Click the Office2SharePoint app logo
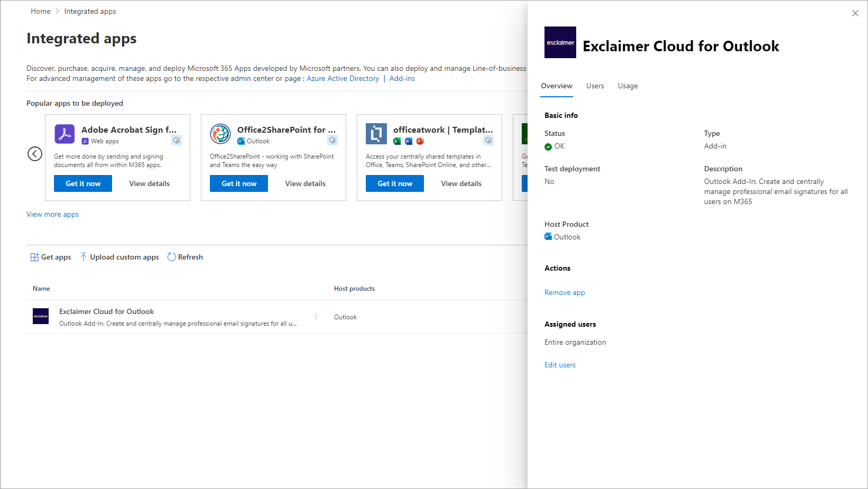868x489 pixels. pyautogui.click(x=220, y=134)
